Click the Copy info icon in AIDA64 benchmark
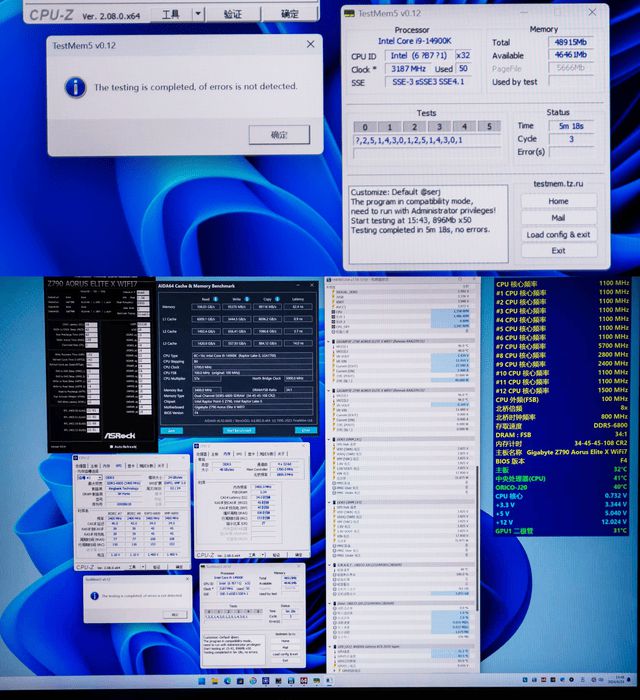 pos(278,299)
